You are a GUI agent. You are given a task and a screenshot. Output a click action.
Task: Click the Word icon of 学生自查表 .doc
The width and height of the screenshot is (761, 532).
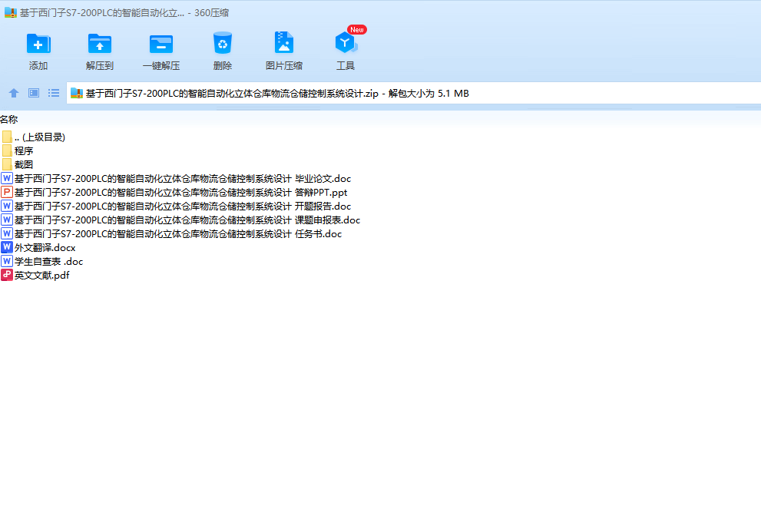[7, 262]
